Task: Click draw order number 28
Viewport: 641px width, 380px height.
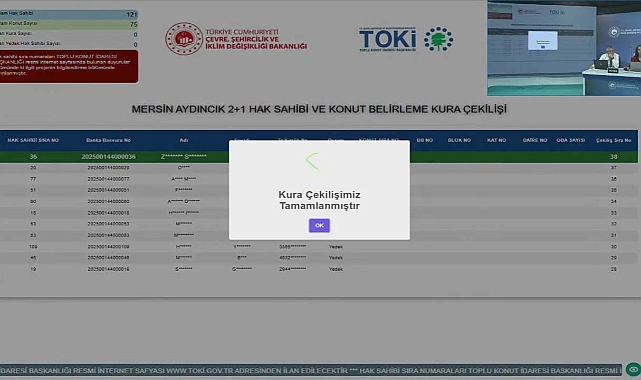Action: tap(614, 269)
